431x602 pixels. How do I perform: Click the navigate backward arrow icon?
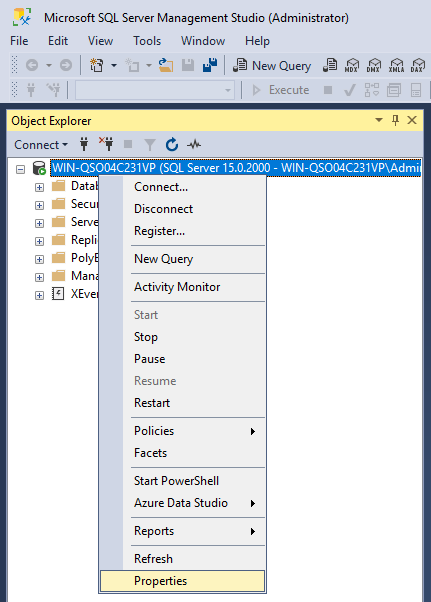click(32, 66)
